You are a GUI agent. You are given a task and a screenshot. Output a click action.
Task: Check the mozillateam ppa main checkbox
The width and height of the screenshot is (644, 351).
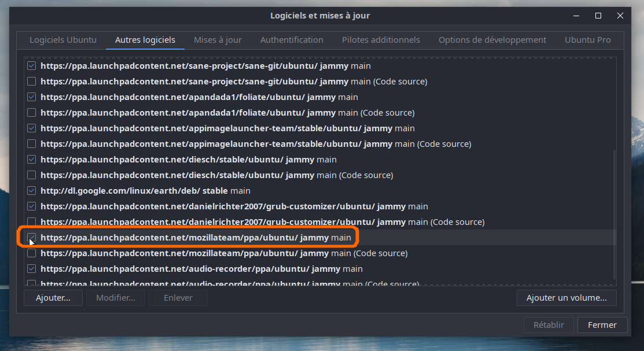point(32,238)
